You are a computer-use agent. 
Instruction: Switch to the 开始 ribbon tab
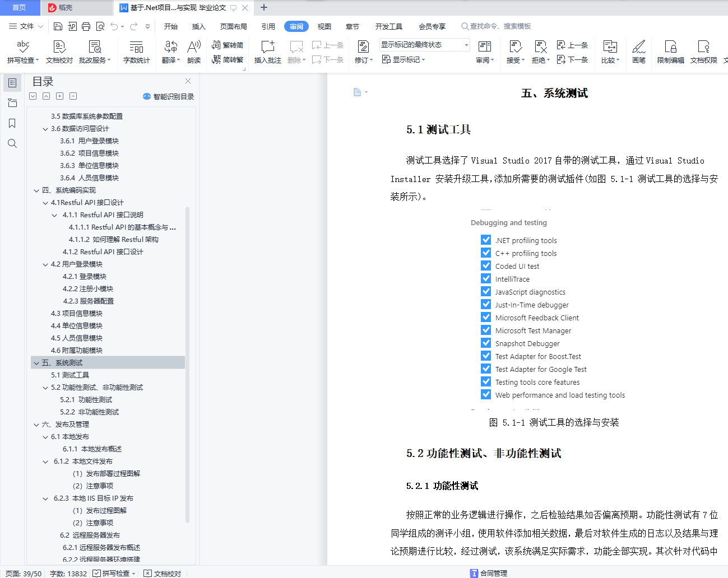pyautogui.click(x=171, y=26)
